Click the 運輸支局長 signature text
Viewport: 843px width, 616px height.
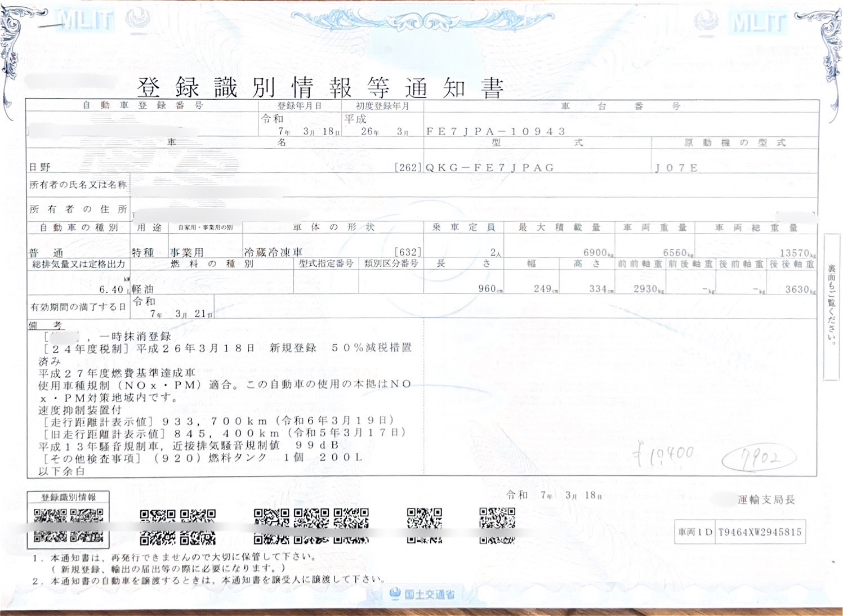pyautogui.click(x=766, y=499)
